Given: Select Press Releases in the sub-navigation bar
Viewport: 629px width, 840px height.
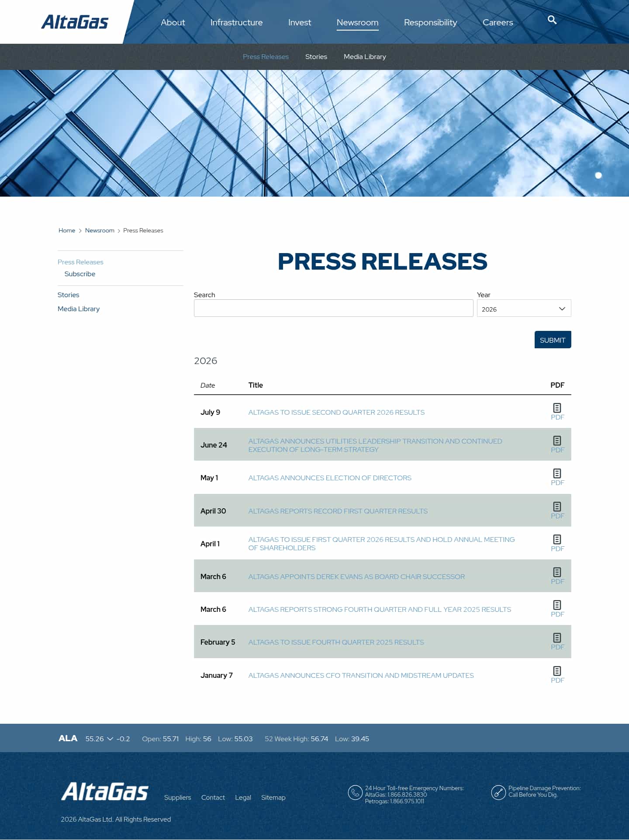Looking at the screenshot, I should 266,57.
